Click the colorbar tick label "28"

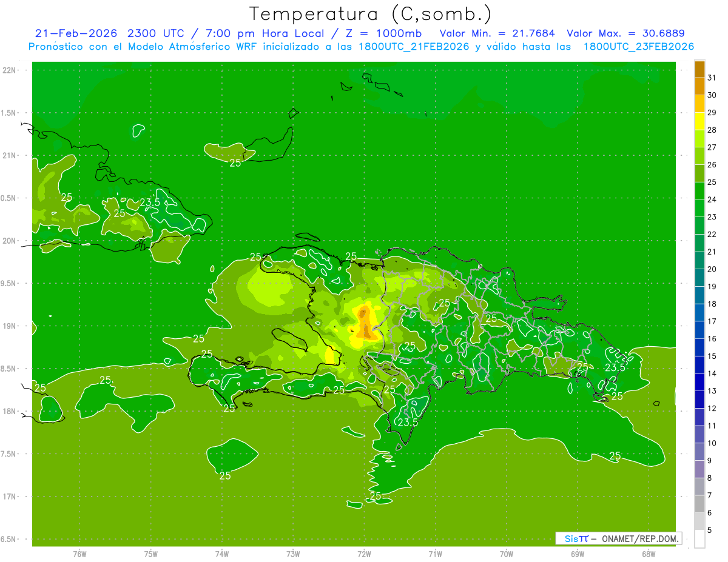[712, 130]
